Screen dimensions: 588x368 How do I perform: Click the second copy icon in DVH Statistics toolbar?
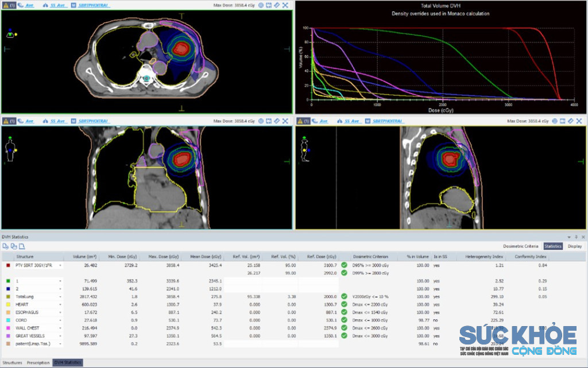[14, 246]
